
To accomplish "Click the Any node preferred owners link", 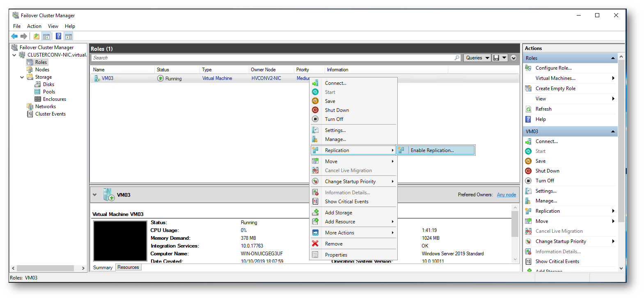I will point(506,195).
